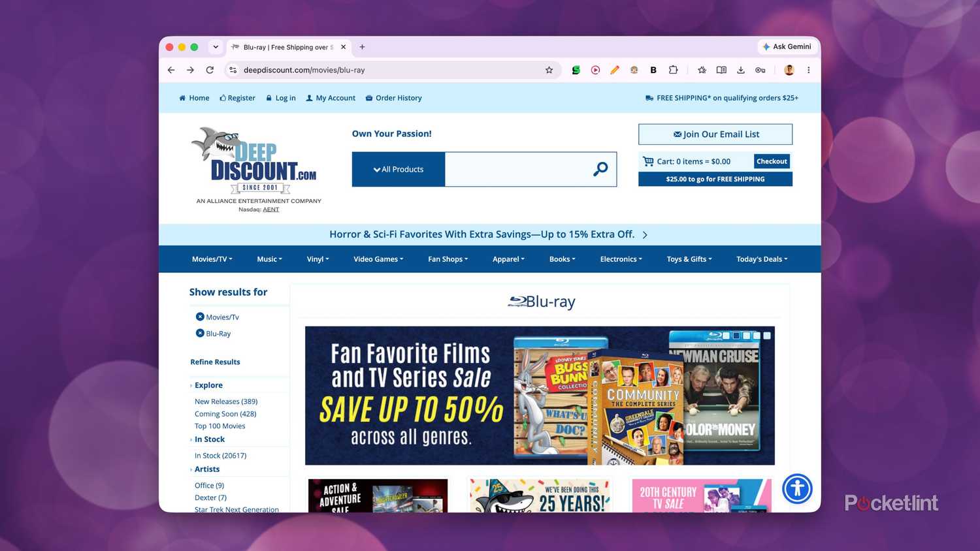Expand the Toys & Gifts menu
This screenshot has height=551, width=980.
[689, 259]
